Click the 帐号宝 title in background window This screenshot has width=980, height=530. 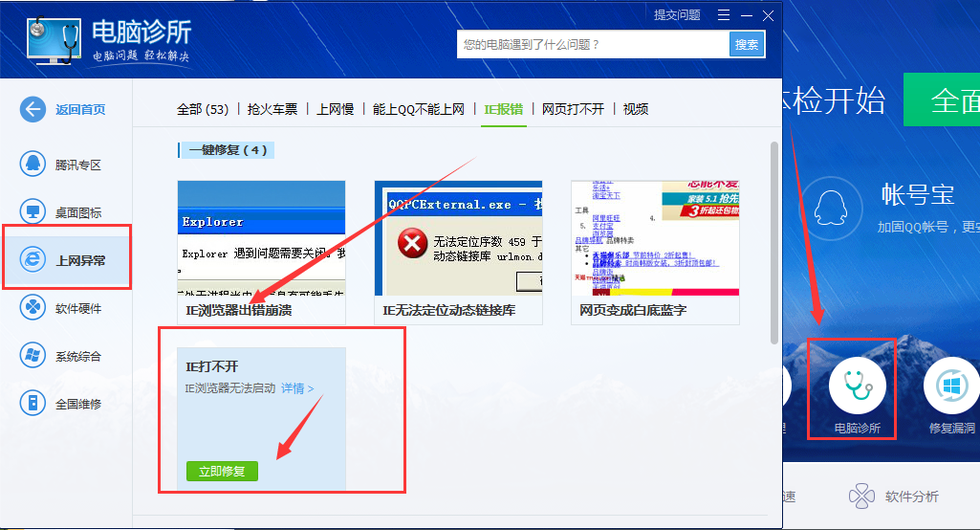tap(917, 194)
